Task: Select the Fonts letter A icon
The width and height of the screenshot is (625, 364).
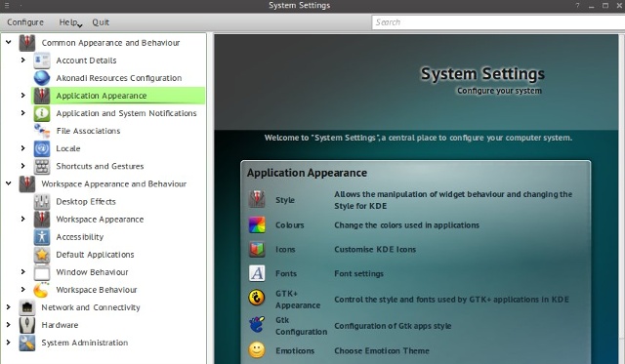Action: 257,273
